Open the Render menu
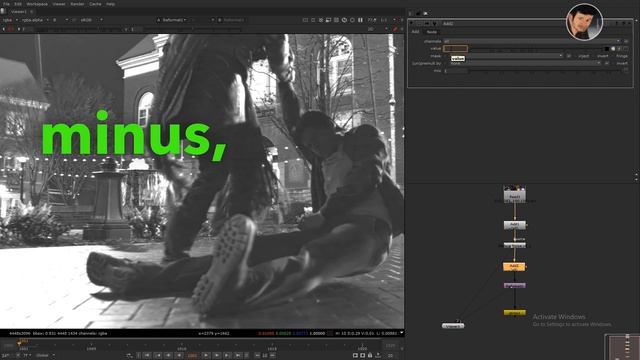The image size is (640, 360). (77, 4)
